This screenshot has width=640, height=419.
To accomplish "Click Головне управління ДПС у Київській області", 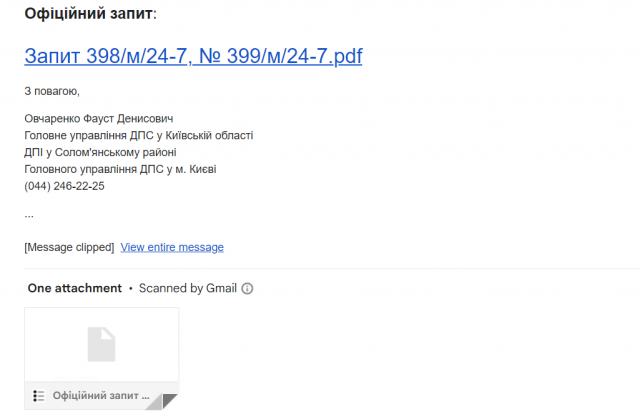I will [x=139, y=135].
